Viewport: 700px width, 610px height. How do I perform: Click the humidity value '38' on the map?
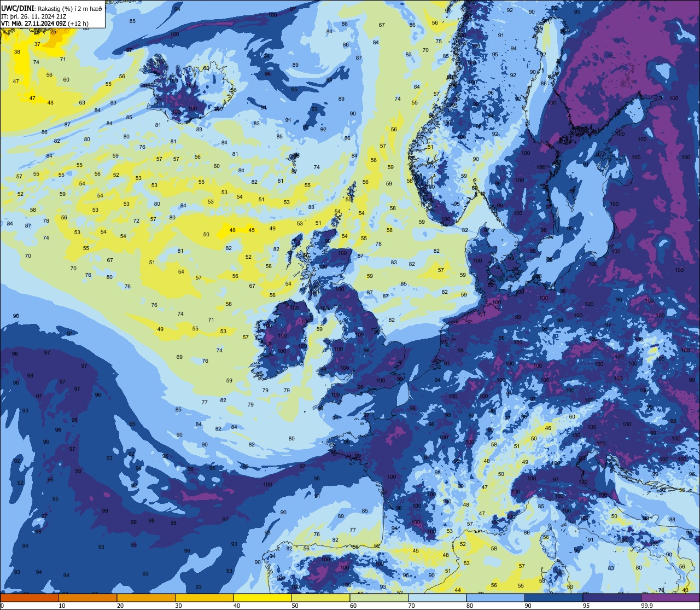pos(17,52)
